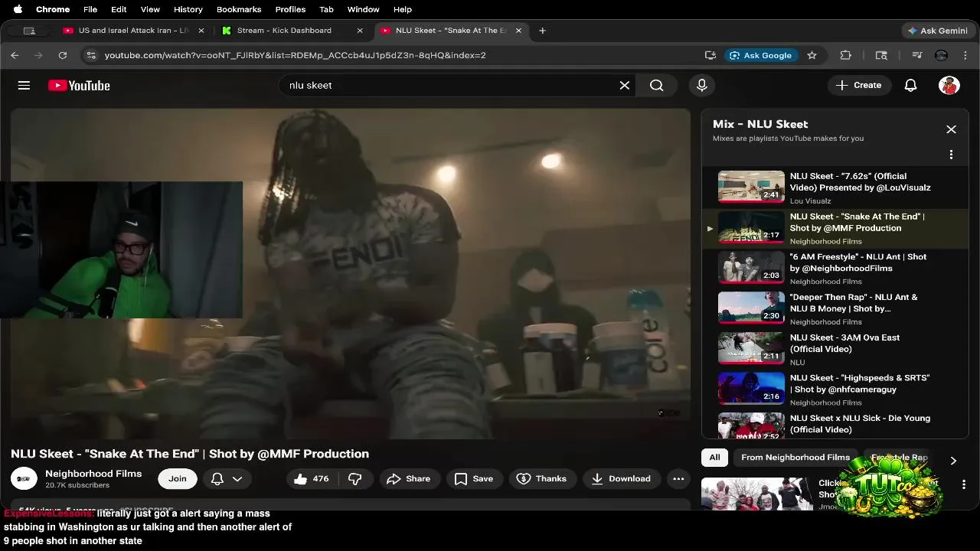
Task: Select From Neighborhood Films chip
Action: pos(795,457)
